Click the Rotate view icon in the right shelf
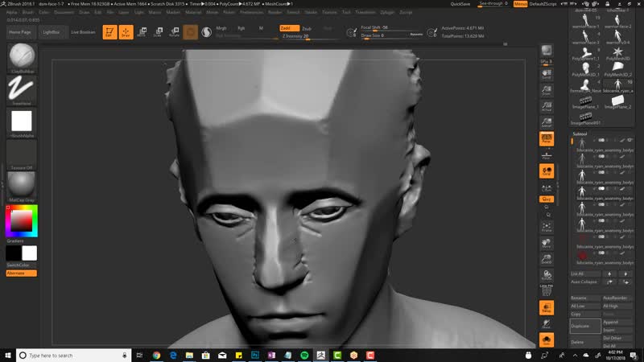This screenshot has width=644, height=362. [547, 275]
